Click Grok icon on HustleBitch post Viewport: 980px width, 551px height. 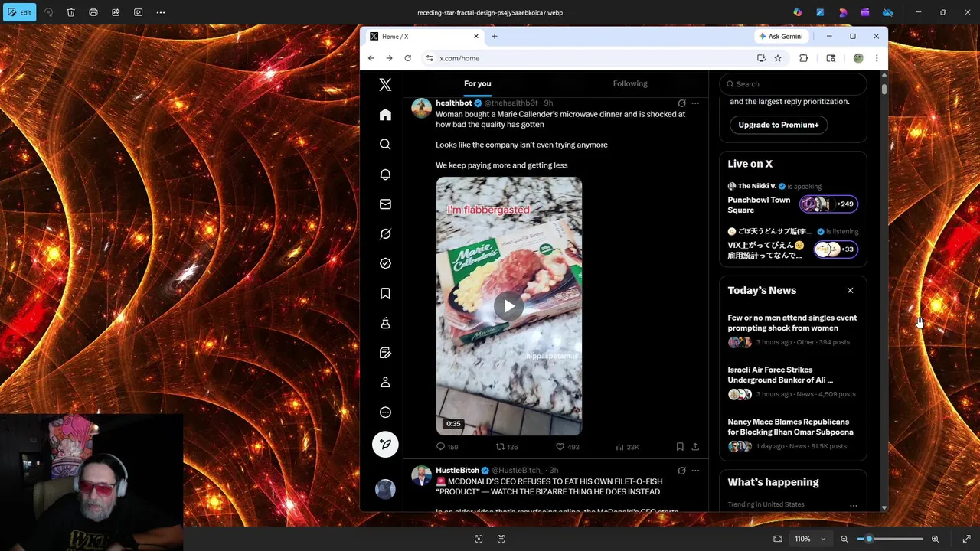coord(681,471)
